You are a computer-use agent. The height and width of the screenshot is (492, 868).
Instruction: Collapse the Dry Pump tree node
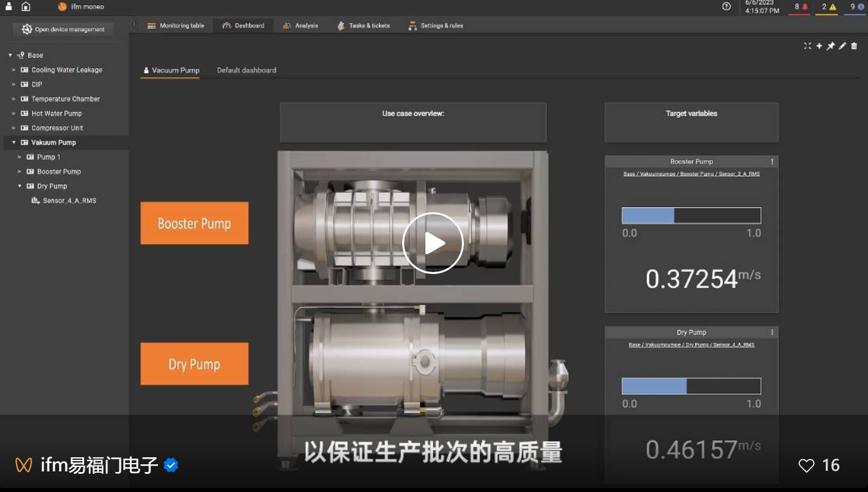19,186
